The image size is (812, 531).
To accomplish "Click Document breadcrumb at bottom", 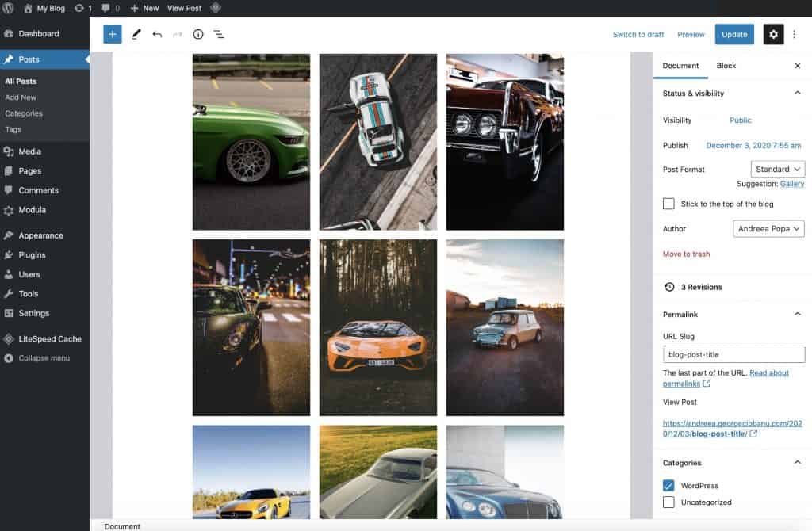I will [122, 526].
